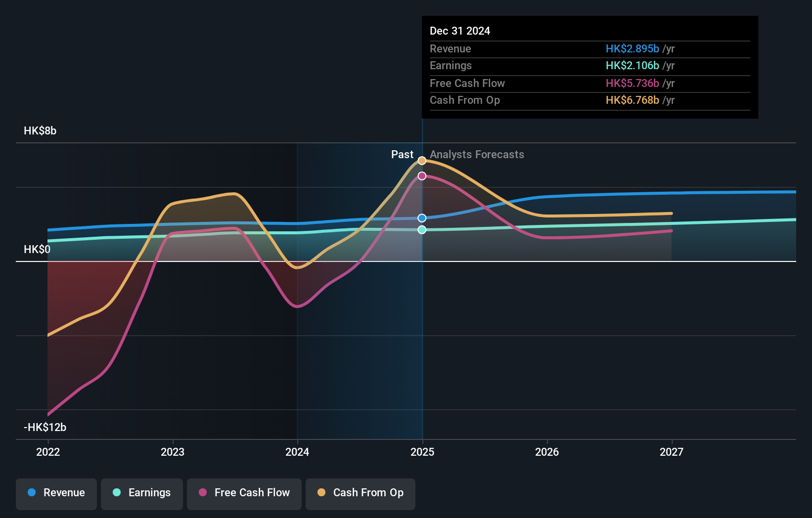Click the HK$5.736b free cash flow value
Screen dimensions: 812x518
click(632, 84)
